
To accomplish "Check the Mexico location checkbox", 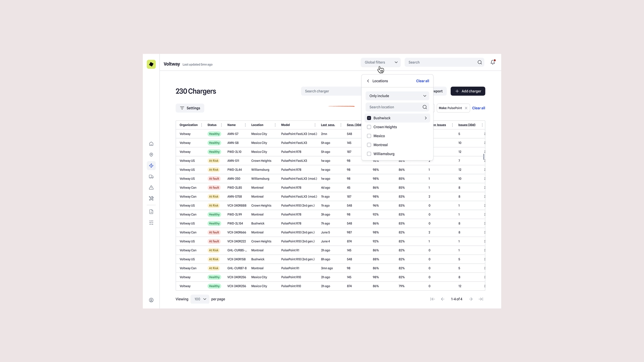I will (369, 136).
